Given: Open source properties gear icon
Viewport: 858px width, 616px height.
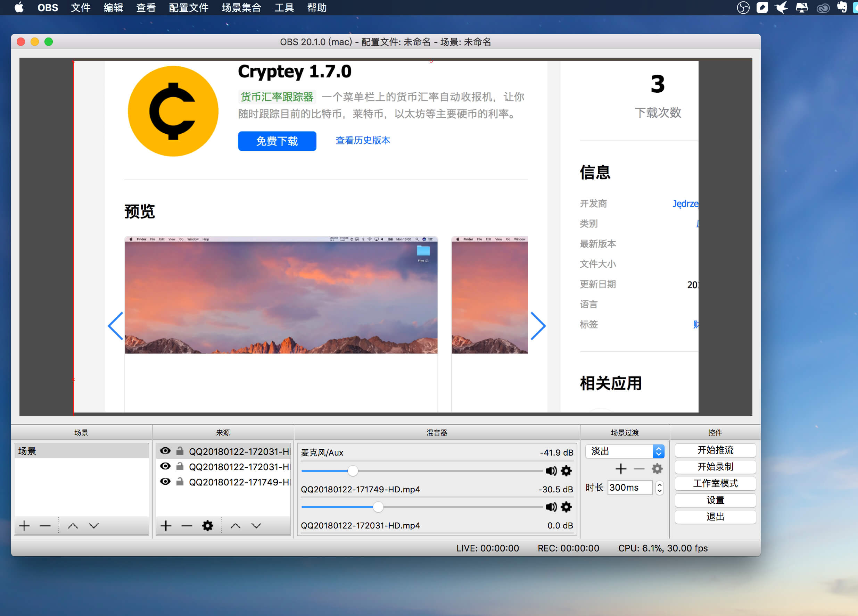Looking at the screenshot, I should [x=207, y=526].
